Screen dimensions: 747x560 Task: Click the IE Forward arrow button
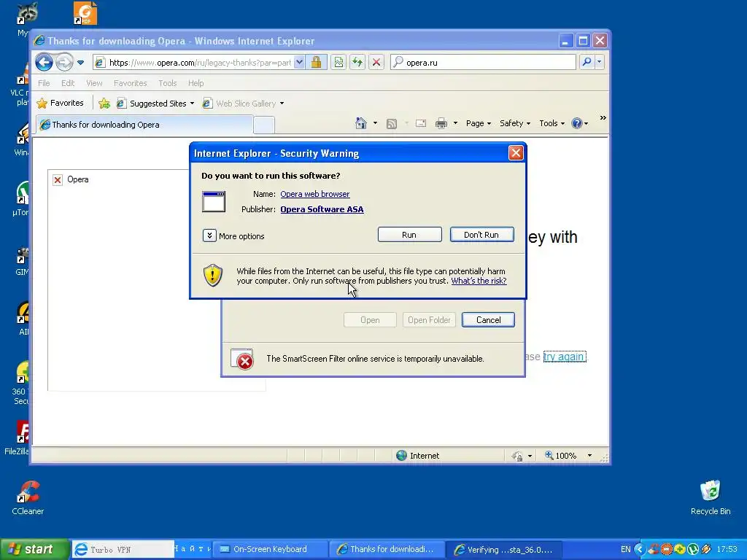click(x=64, y=62)
